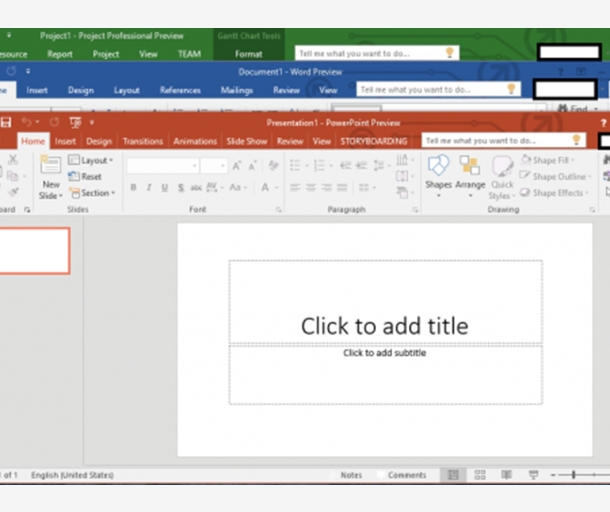Open Reading View from status bar

(x=505, y=475)
